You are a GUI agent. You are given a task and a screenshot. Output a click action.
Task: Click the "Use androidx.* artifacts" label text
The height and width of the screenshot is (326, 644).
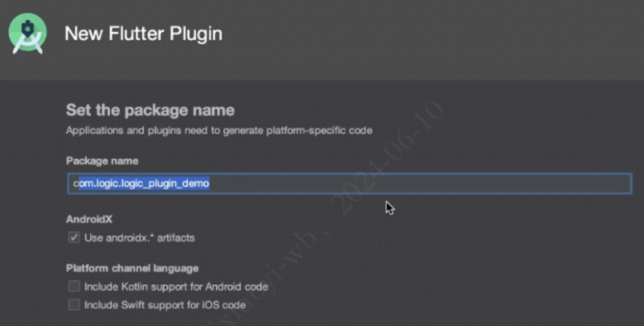point(139,238)
